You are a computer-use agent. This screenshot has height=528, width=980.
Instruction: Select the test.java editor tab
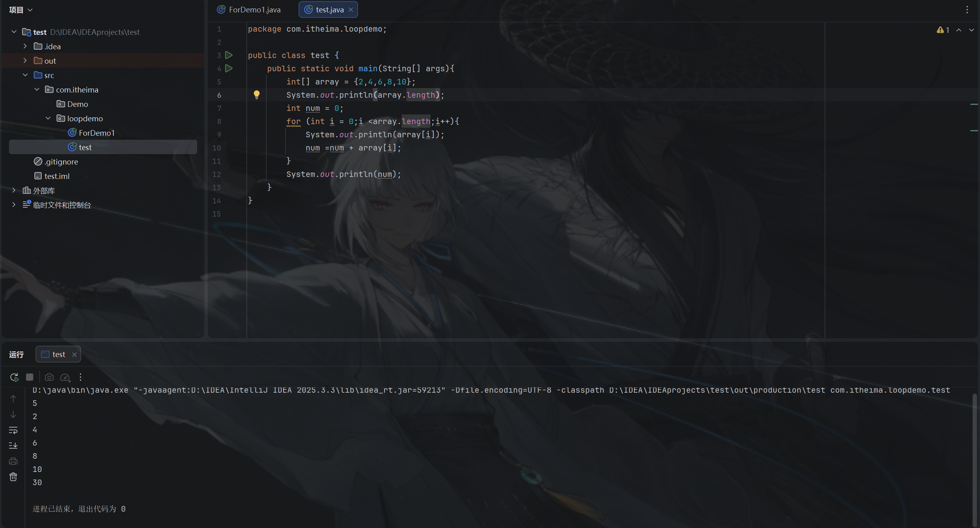[328, 10]
